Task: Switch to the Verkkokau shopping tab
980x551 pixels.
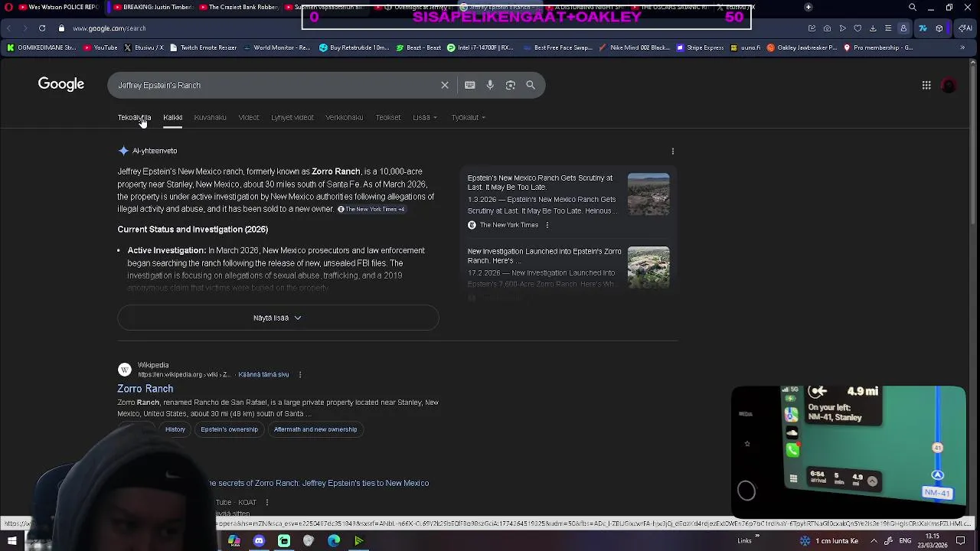Action: 345,117
